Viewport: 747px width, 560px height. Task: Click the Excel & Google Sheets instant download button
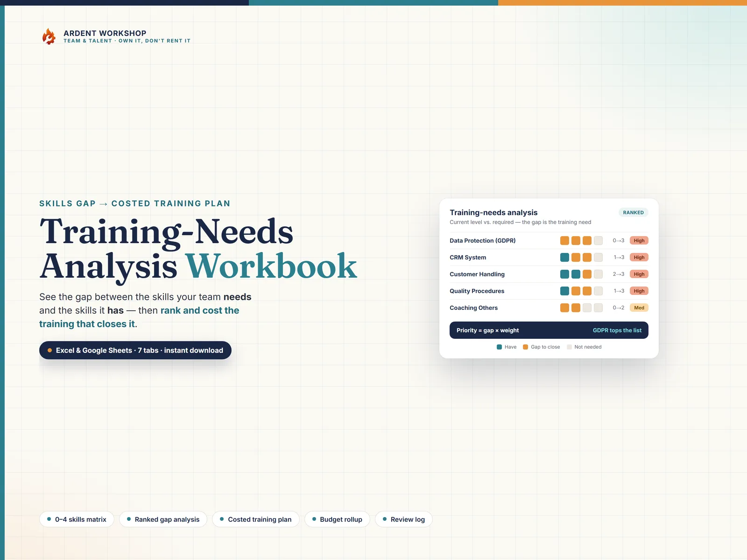135,350
